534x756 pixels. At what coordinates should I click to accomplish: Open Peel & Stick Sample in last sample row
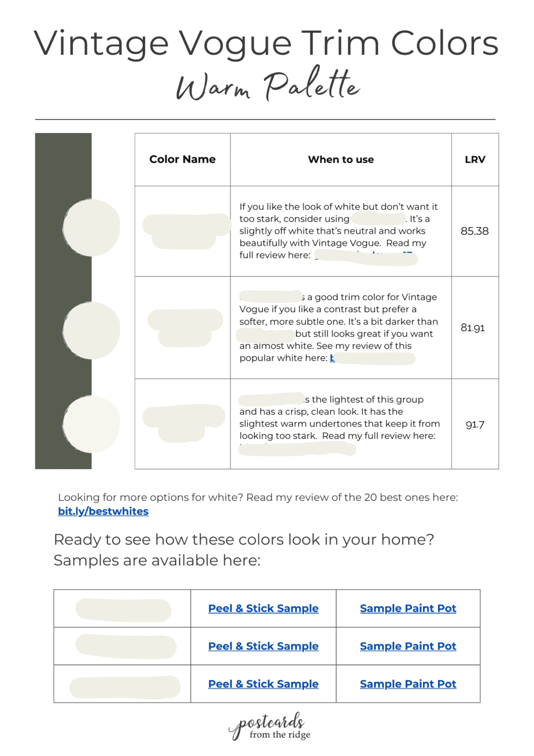coord(263,684)
